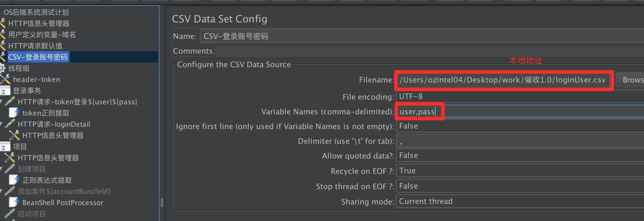This screenshot has width=644, height=221.
Task: Click the greyed-out pipette icon of 创建项目
Action: tap(10, 169)
